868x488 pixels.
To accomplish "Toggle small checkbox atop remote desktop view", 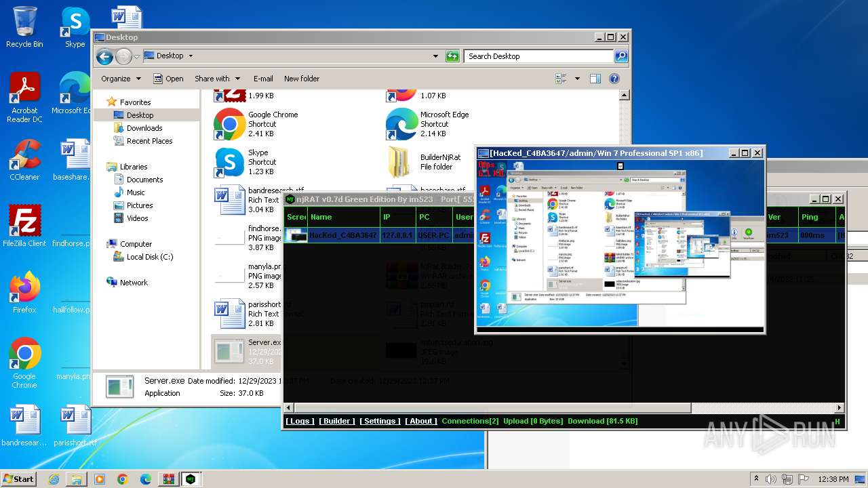I will tap(620, 165).
